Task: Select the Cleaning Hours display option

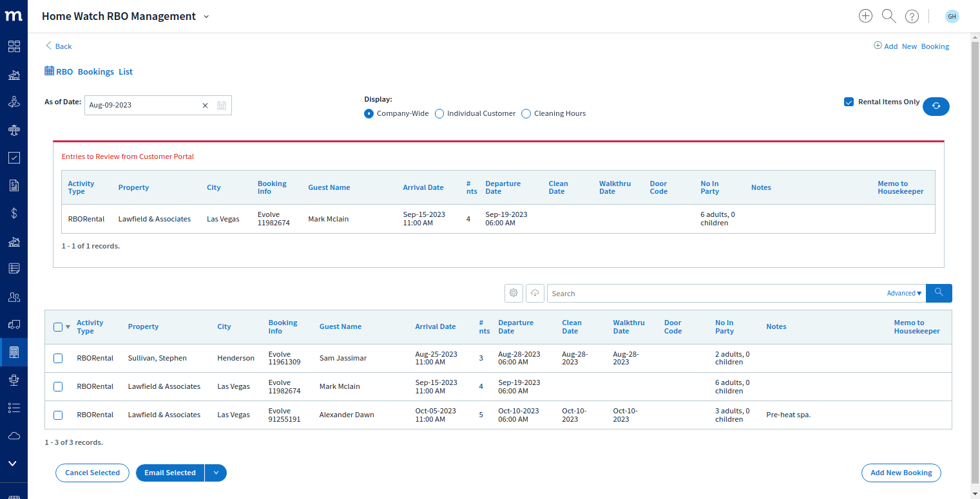Action: (526, 113)
